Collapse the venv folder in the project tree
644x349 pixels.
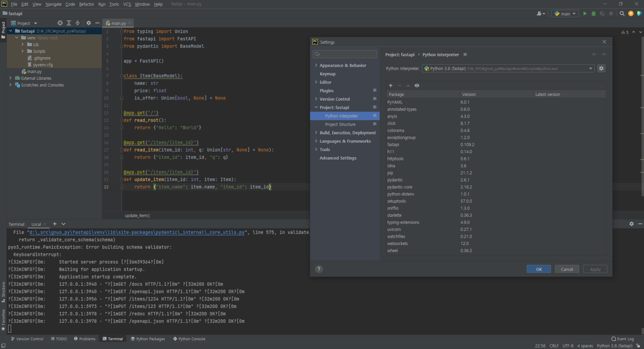tap(17, 37)
